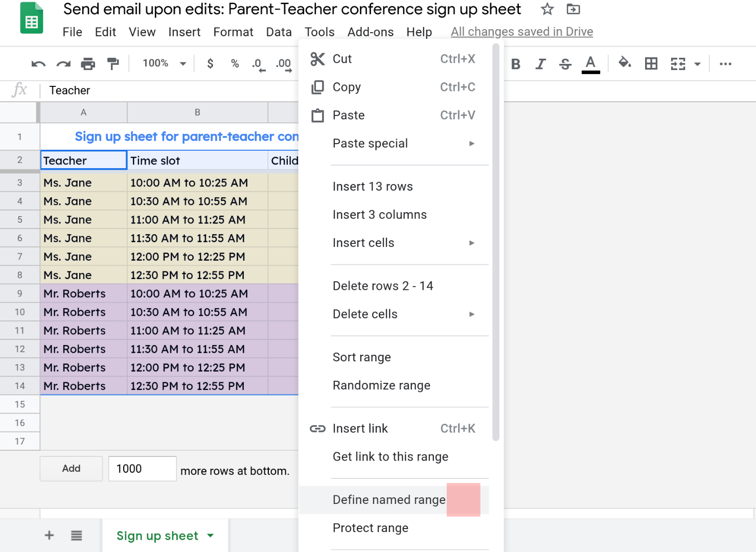
Task: Open the View menu
Action: click(142, 32)
